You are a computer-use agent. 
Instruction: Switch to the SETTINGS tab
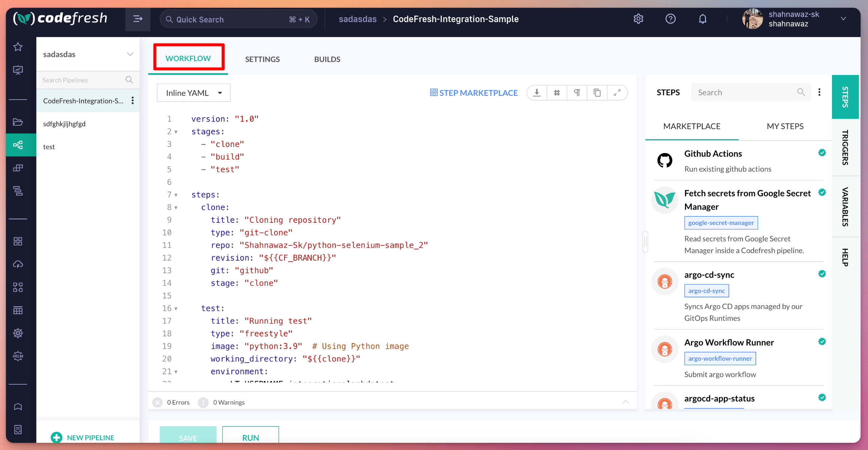[262, 59]
